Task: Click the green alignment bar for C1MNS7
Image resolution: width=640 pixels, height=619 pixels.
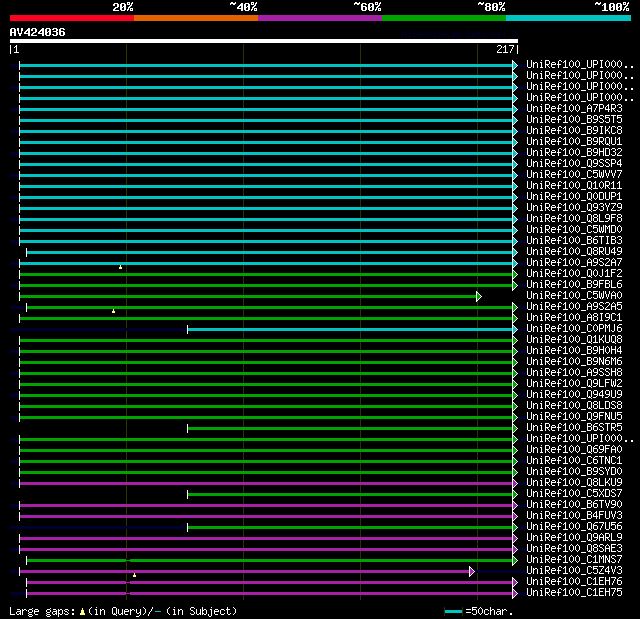Action: click(269, 561)
